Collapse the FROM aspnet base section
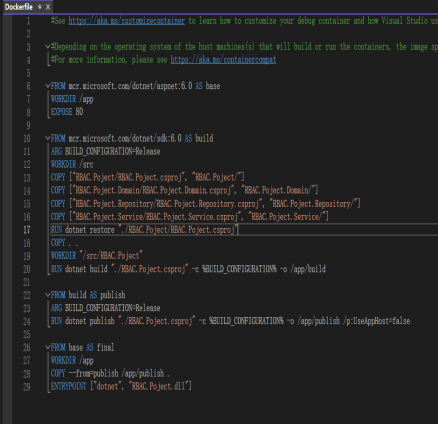 point(48,86)
